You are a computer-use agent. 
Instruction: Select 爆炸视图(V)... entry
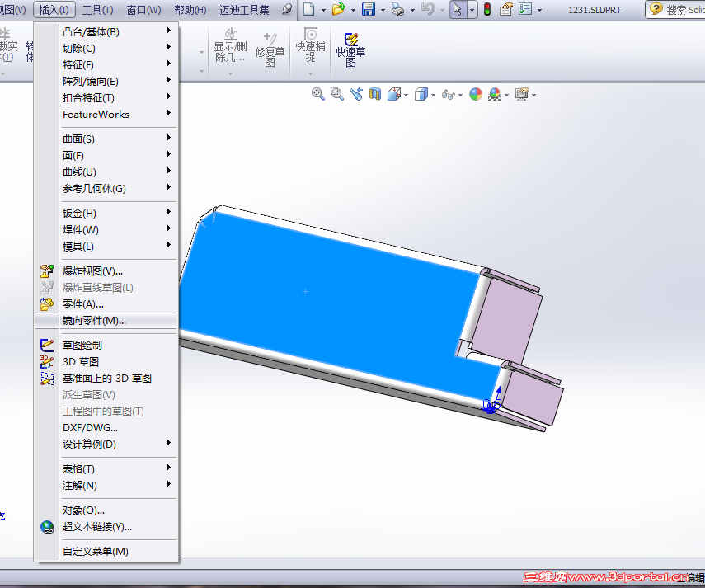106,271
